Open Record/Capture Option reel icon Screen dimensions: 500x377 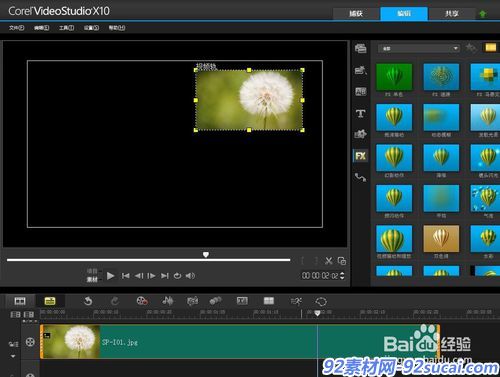(x=142, y=301)
